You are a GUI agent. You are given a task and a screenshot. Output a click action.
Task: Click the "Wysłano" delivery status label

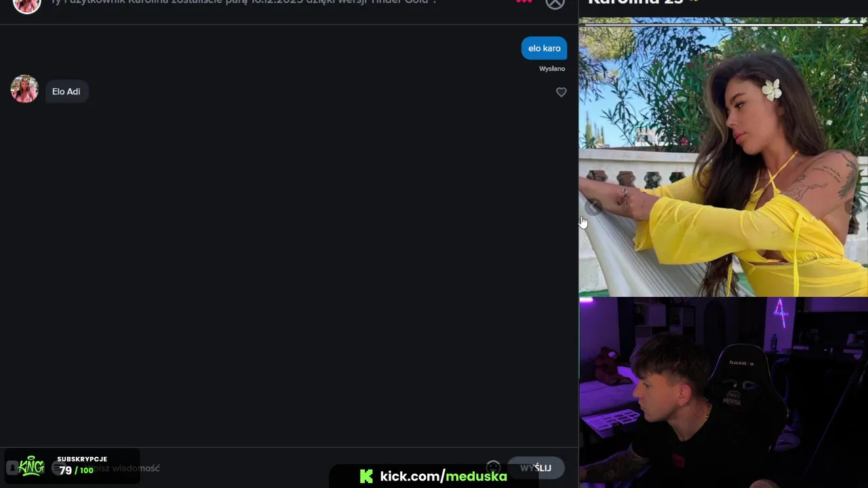552,68
